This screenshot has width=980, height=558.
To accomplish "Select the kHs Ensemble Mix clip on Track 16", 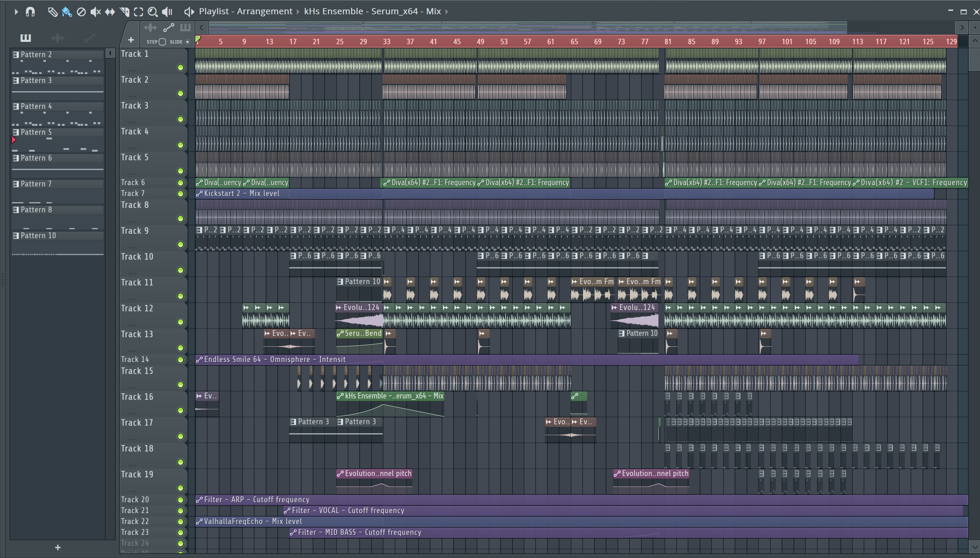I will tap(390, 404).
